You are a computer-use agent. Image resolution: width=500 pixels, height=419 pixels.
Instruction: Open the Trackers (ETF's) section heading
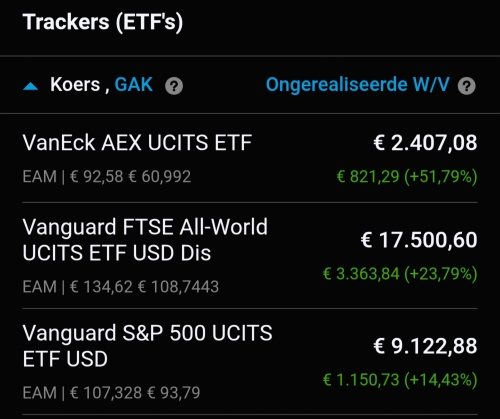[x=103, y=22]
